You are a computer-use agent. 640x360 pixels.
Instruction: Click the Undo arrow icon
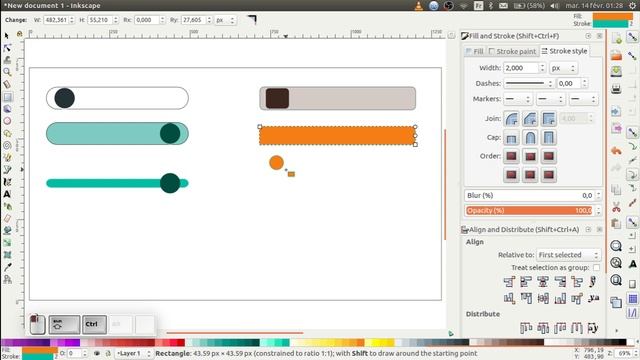(616, 151)
